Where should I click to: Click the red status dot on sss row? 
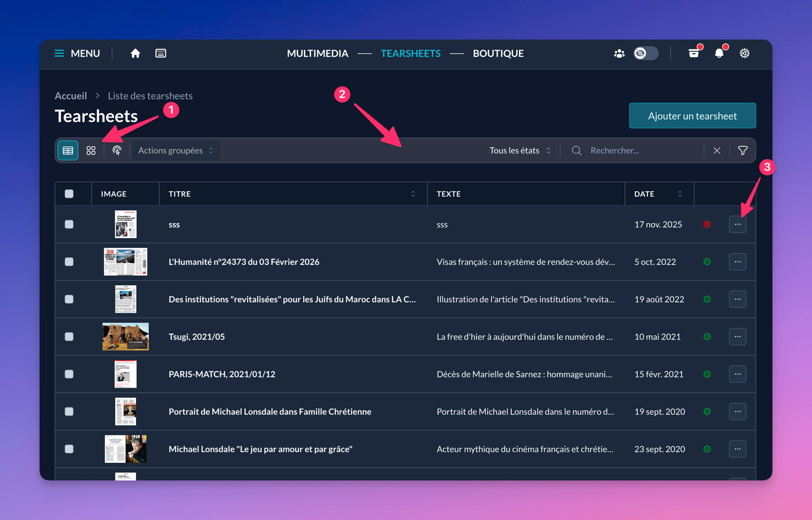point(707,224)
